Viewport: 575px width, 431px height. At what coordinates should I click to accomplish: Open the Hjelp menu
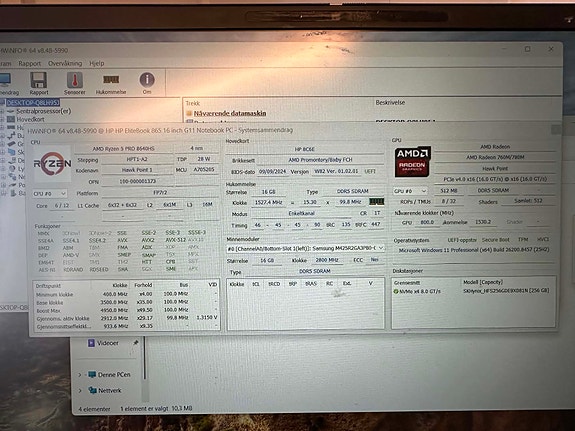97,63
